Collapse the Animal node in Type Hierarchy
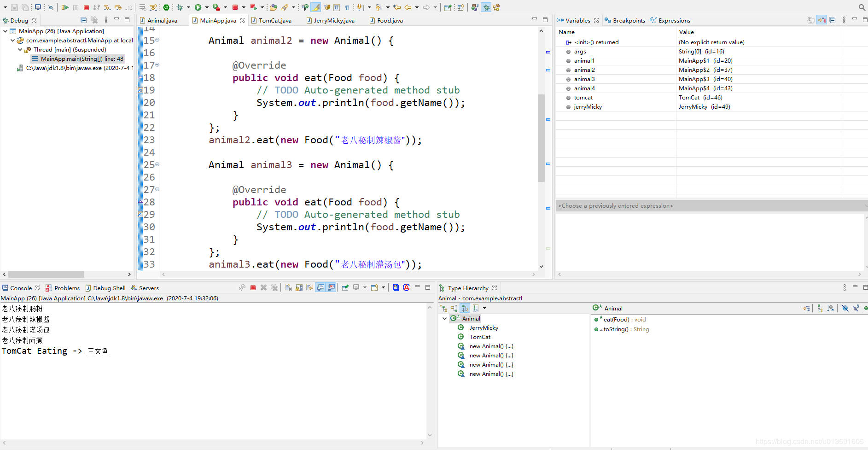The height and width of the screenshot is (450, 868). coord(444,318)
